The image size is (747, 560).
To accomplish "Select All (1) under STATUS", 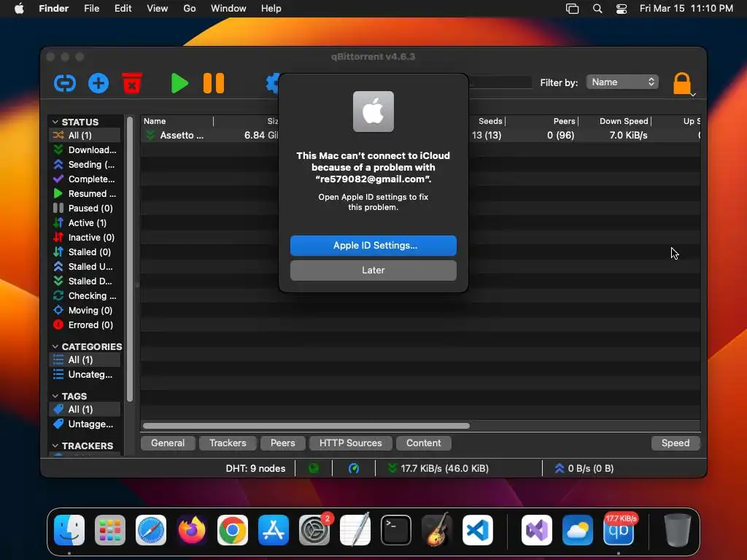I will (85, 135).
